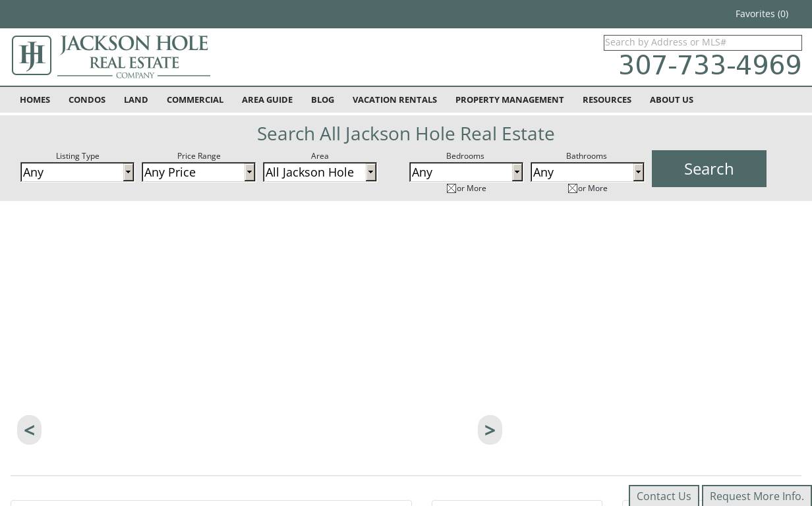Open the Property Management menu
The width and height of the screenshot is (812, 506).
[509, 99]
